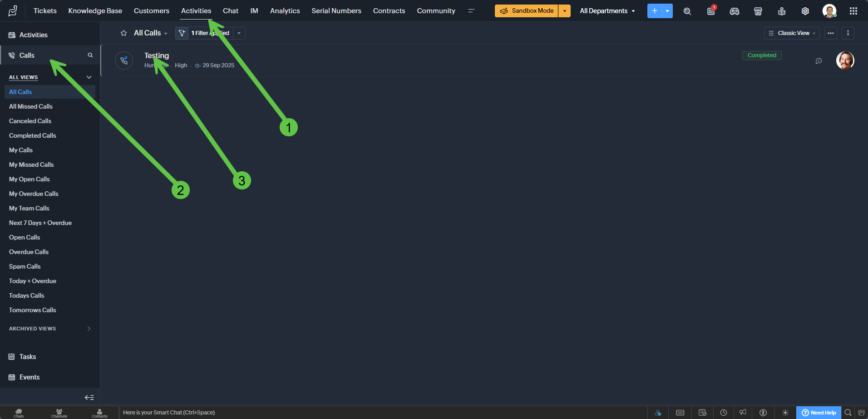The height and width of the screenshot is (419, 868).
Task: Click the Need Help button
Action: 819,413
